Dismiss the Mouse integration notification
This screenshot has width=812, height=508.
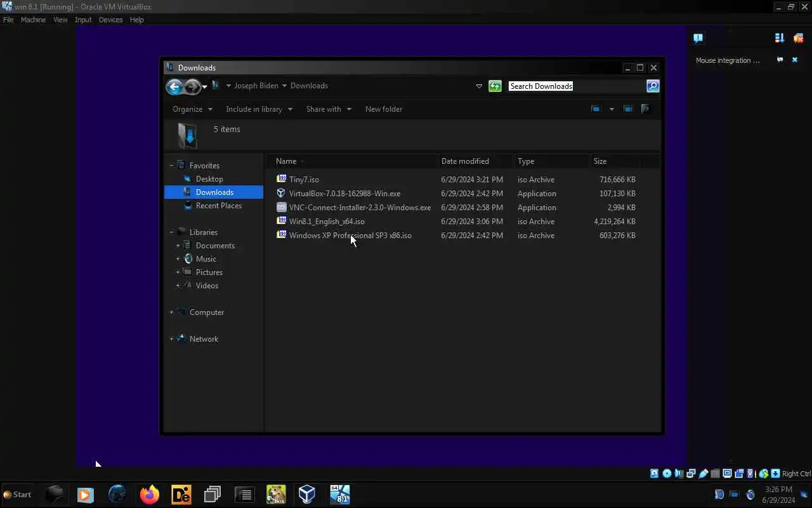(794, 60)
